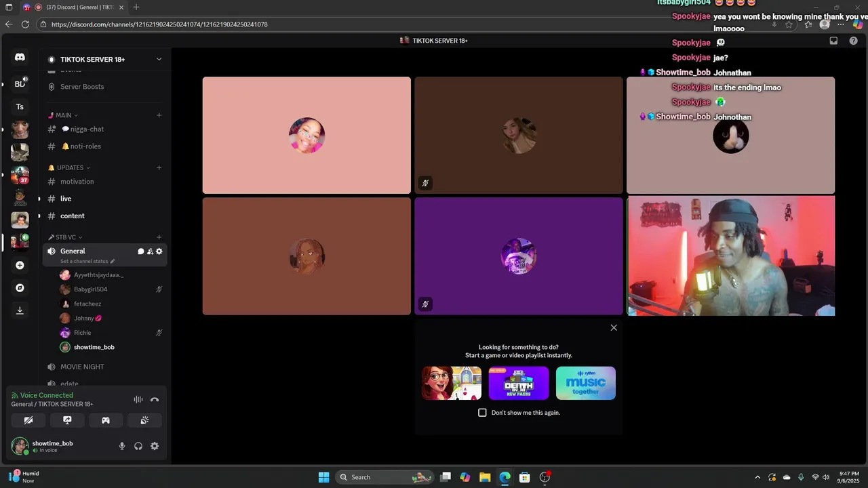Close the activity suggestion popup

tap(614, 328)
